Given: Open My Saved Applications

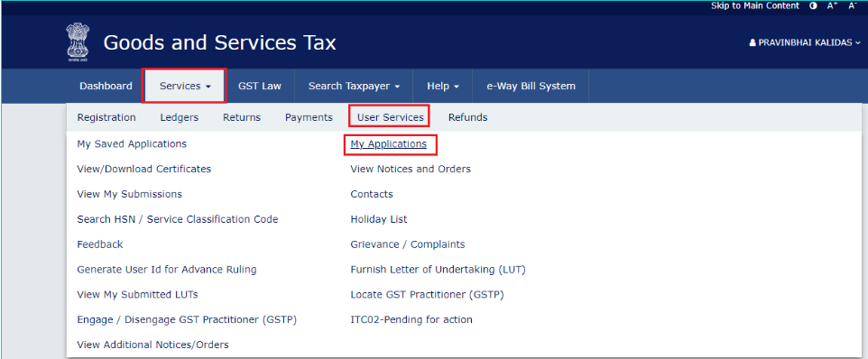Looking at the screenshot, I should coord(132,143).
